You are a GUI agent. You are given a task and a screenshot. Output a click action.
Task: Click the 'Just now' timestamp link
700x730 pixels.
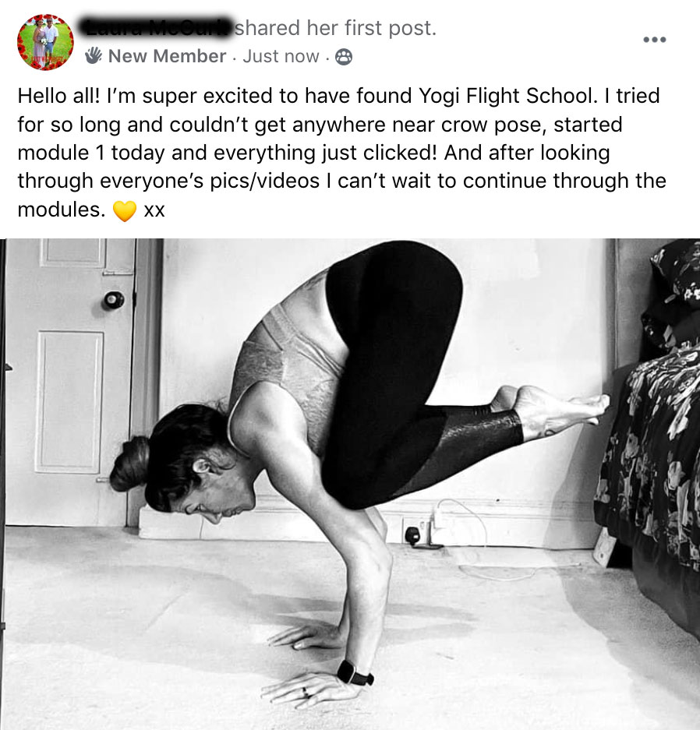coord(281,56)
